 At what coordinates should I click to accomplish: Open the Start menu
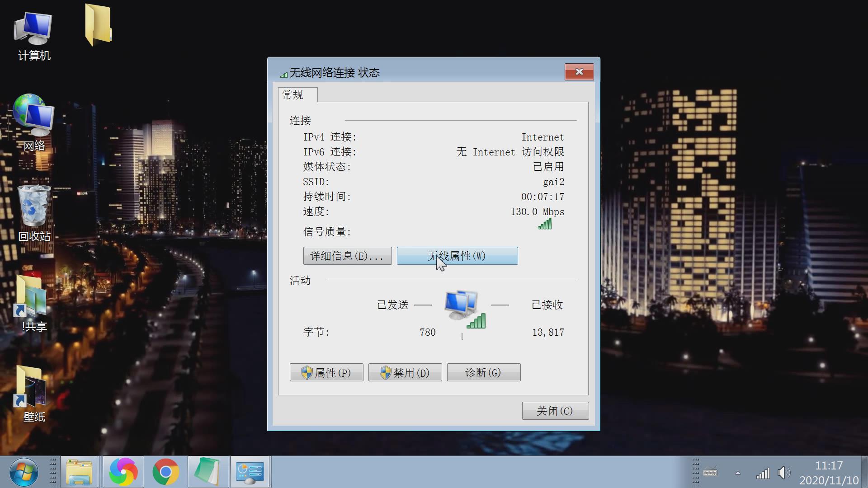tap(24, 472)
